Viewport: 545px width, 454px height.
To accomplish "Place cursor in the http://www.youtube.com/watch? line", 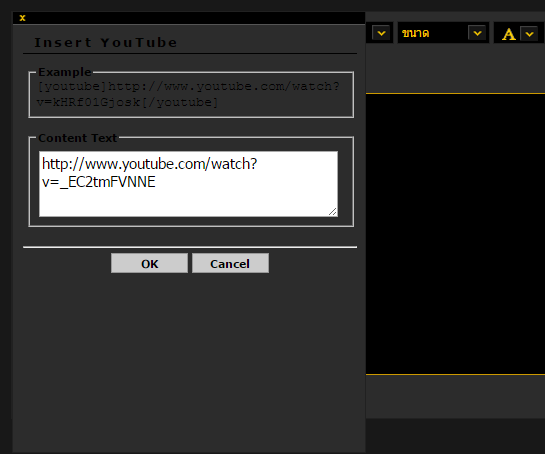I will coord(149,164).
